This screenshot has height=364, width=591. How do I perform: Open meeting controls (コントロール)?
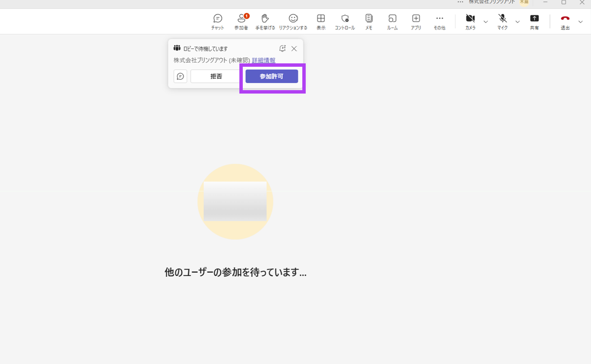(x=345, y=22)
